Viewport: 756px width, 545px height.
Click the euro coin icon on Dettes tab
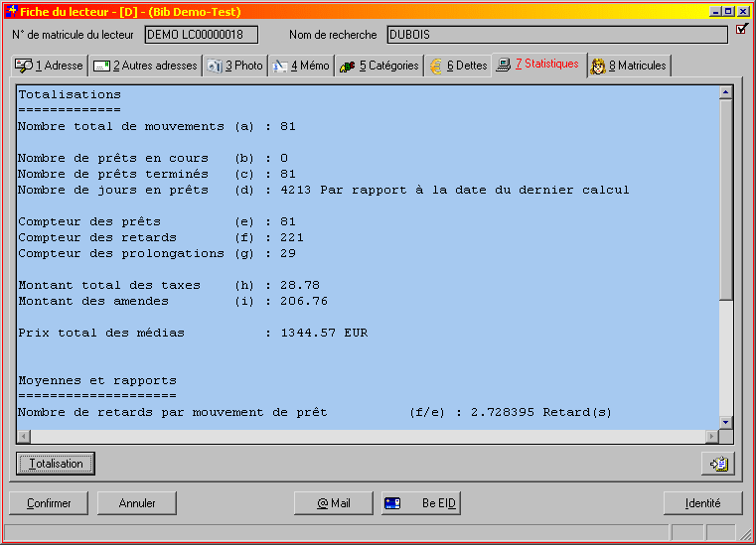point(436,67)
